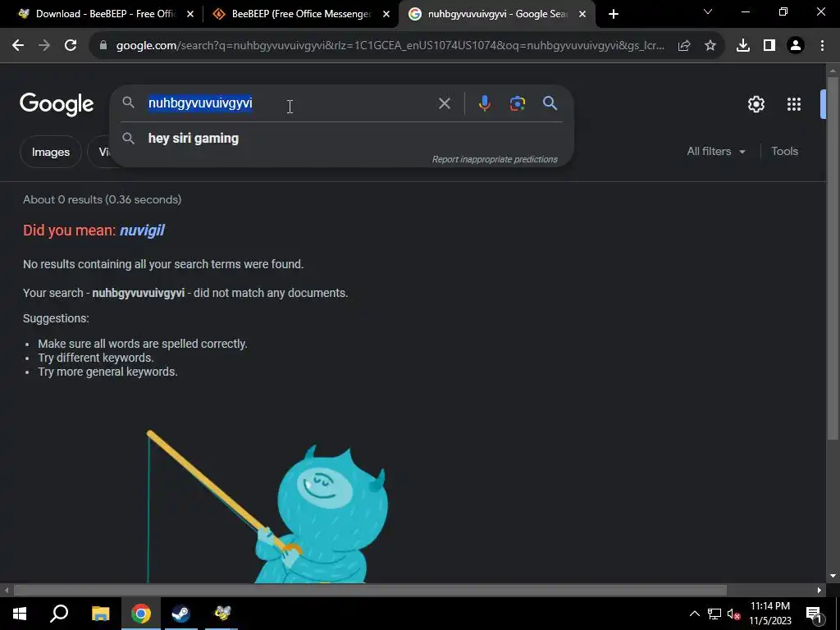Close the Download - BeeBEEP tab
Screen dimensions: 840x630
[190, 15]
